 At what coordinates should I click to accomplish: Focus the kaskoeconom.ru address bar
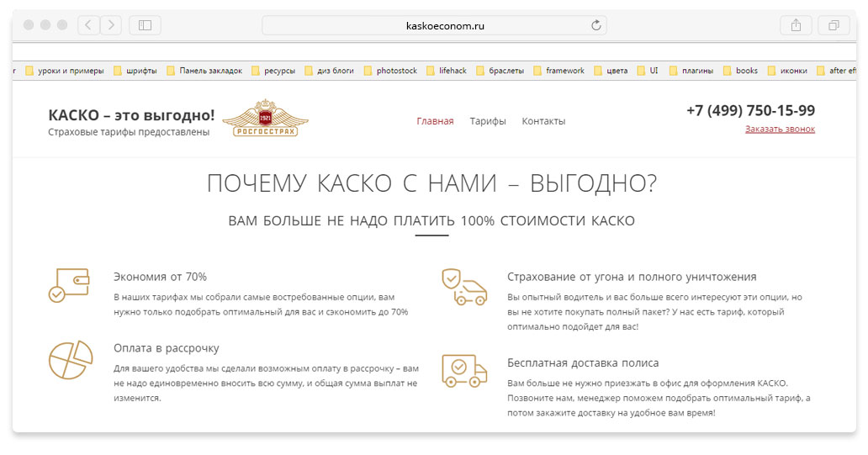point(435,25)
